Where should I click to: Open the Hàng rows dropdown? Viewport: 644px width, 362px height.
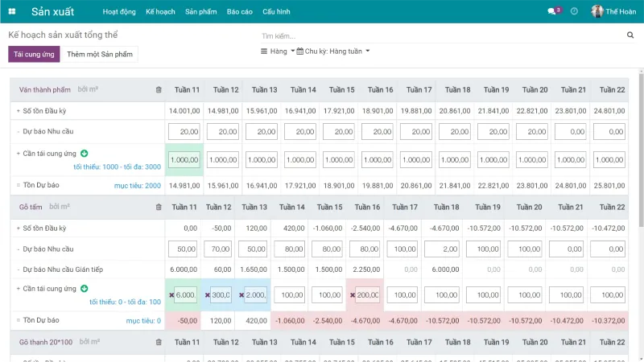[278, 51]
